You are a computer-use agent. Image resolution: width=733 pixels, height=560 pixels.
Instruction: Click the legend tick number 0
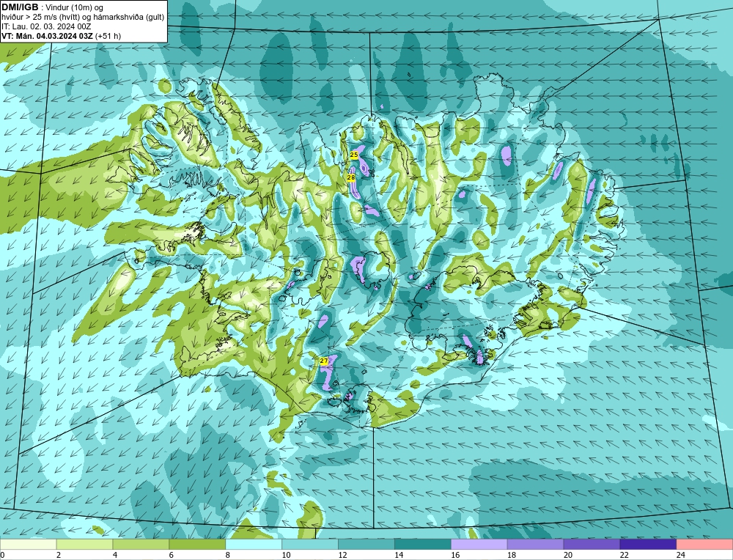point(2,555)
